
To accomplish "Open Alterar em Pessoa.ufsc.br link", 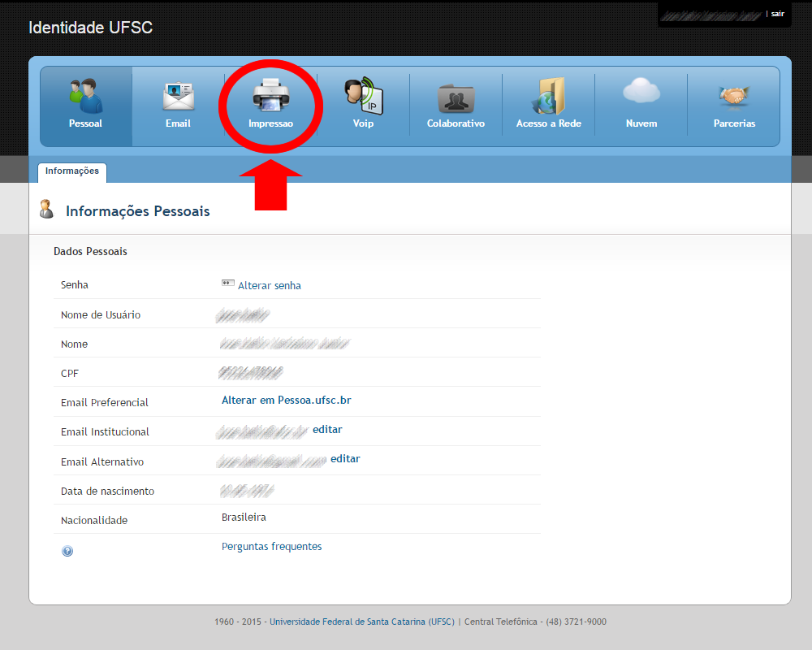I will point(287,401).
